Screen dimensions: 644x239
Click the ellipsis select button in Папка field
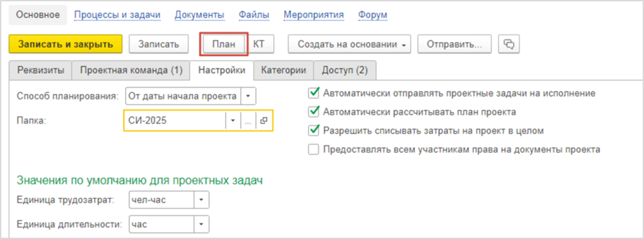click(x=248, y=120)
